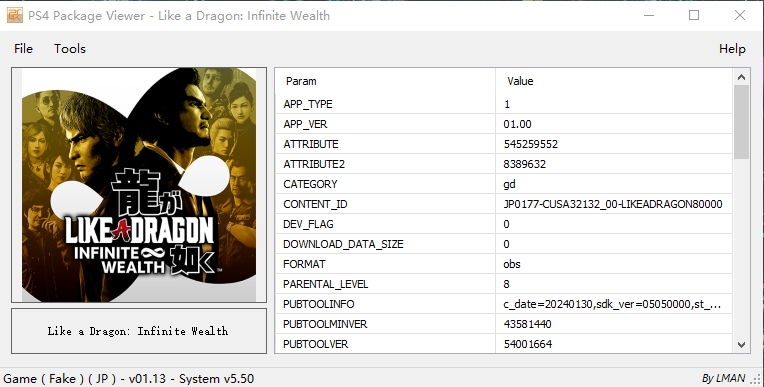764x387 pixels.
Task: Close the PS4 Package Viewer window
Action: click(740, 16)
